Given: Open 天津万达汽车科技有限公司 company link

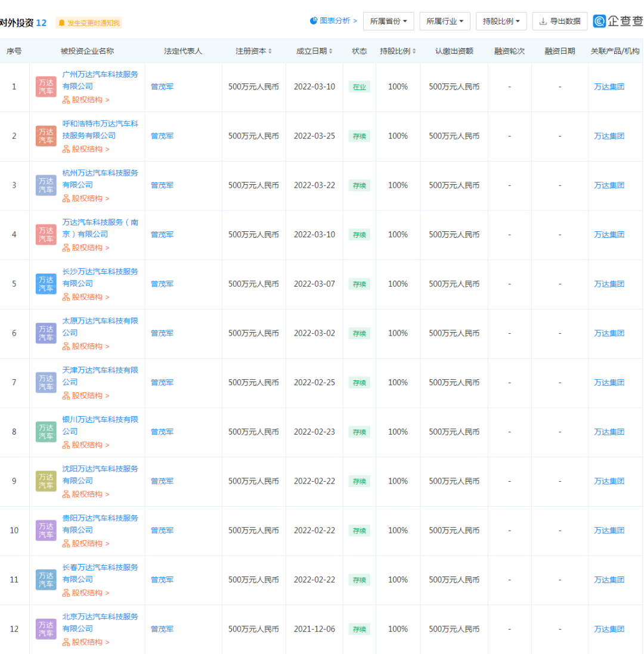Looking at the screenshot, I should click(x=100, y=376).
